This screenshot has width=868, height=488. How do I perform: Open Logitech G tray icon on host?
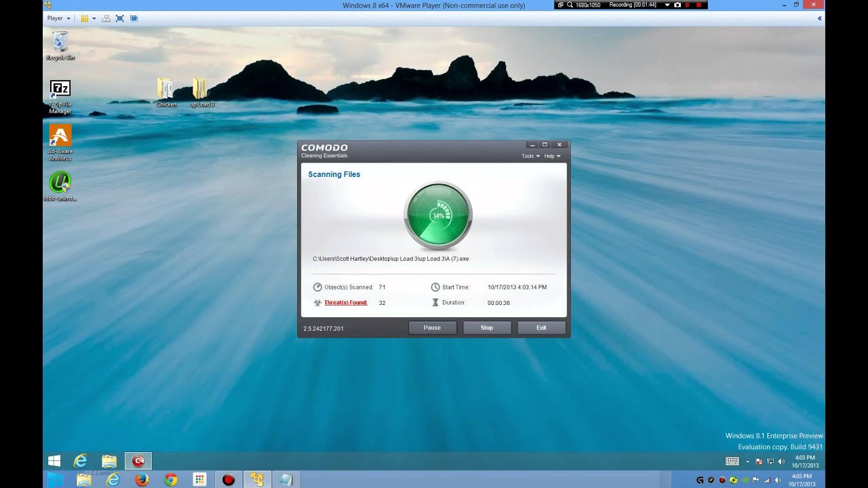(x=700, y=480)
